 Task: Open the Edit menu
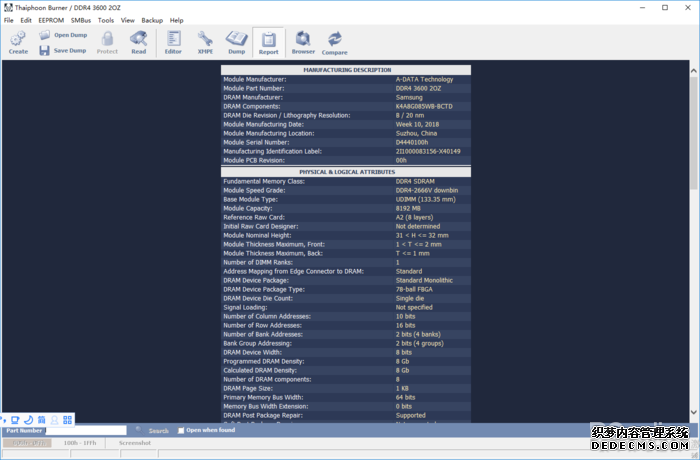(26, 20)
